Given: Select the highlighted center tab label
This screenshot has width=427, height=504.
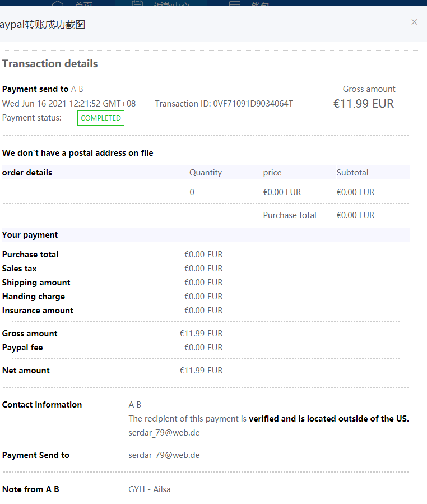Looking at the screenshot, I should (x=171, y=5).
